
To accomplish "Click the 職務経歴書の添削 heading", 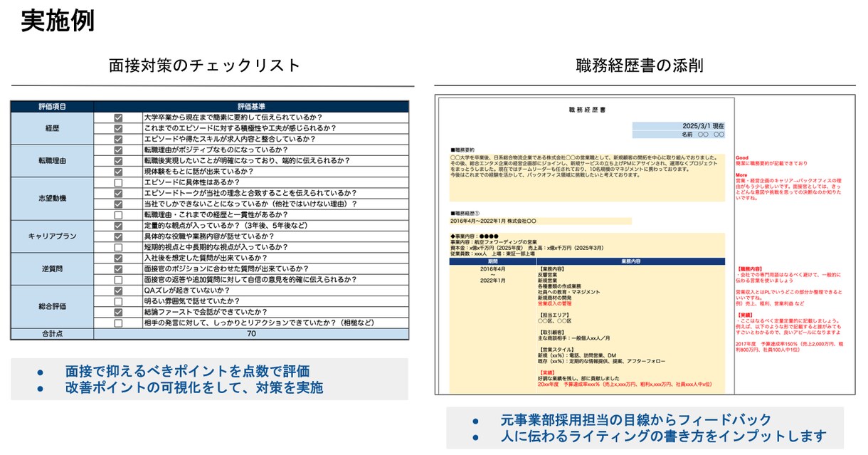I will click(640, 66).
